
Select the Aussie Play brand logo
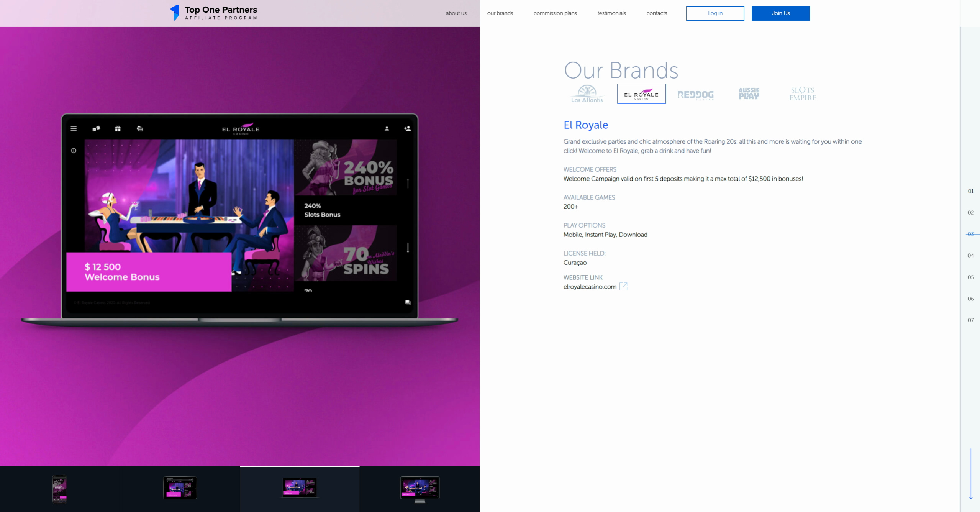[749, 94]
